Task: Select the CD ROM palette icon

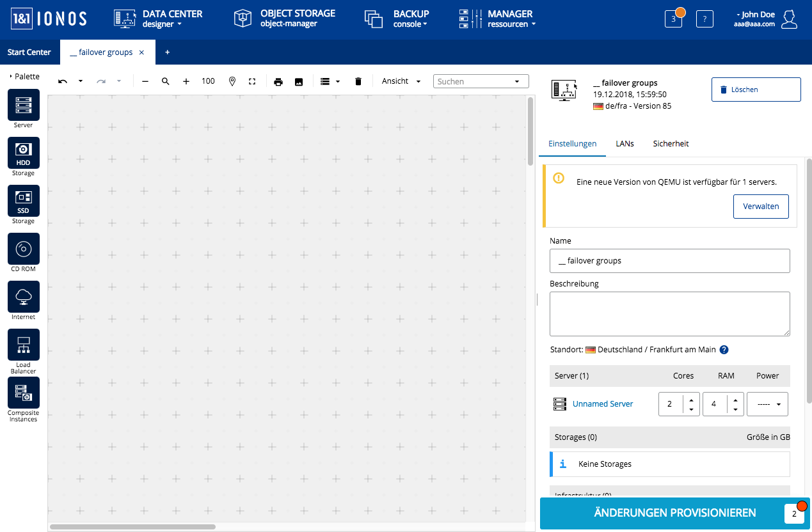Action: (24, 249)
